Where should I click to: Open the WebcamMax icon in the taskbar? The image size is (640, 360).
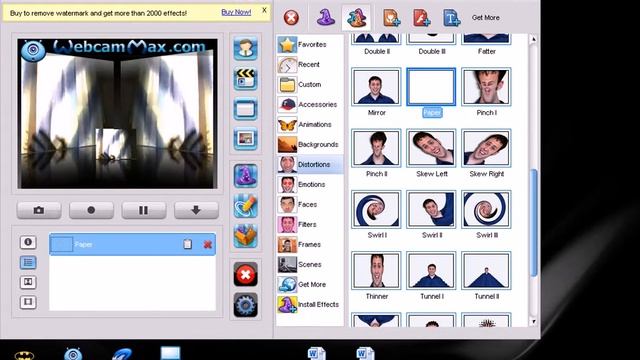point(73,353)
